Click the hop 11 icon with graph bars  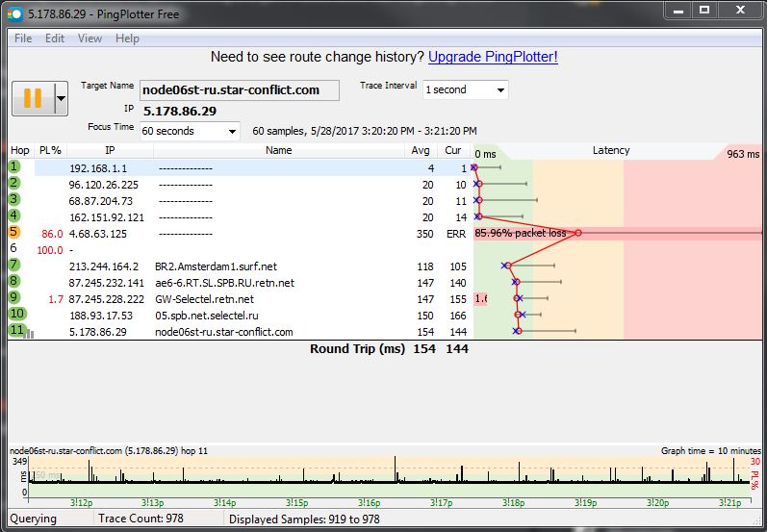click(17, 331)
